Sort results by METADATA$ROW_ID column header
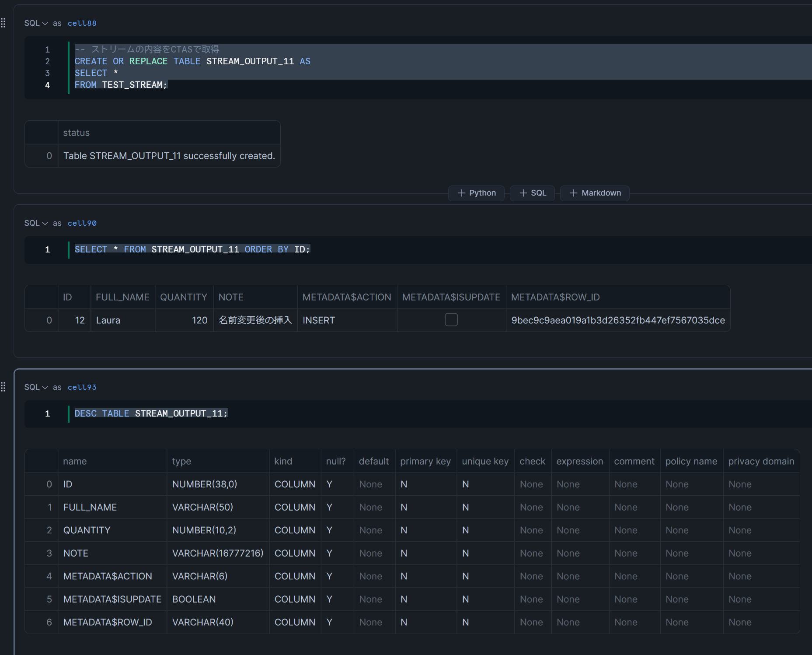812x655 pixels. [x=618, y=297]
